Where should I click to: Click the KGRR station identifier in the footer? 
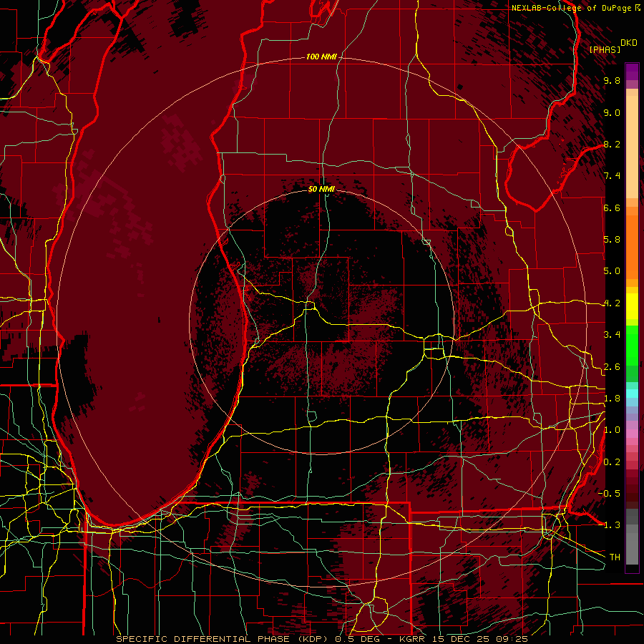(x=411, y=639)
